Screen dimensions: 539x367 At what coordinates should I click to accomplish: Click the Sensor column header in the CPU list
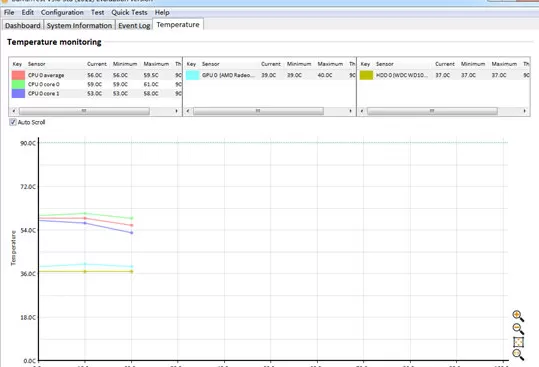36,64
